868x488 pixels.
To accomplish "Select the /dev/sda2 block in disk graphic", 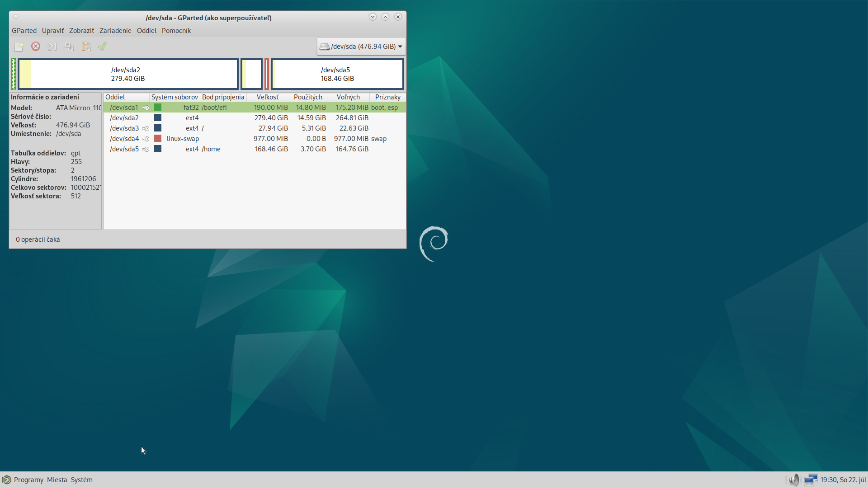I will (128, 74).
